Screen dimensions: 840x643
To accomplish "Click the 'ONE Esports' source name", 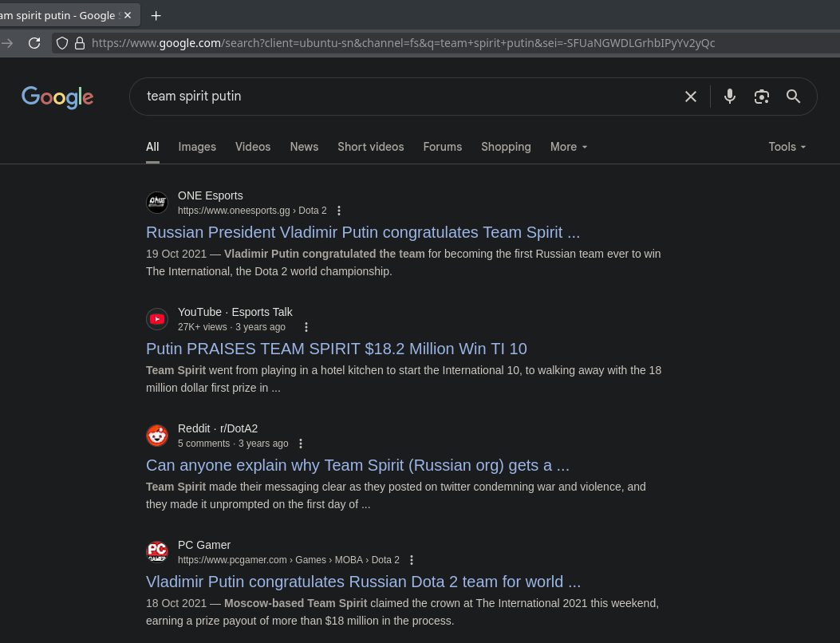I will tap(211, 195).
